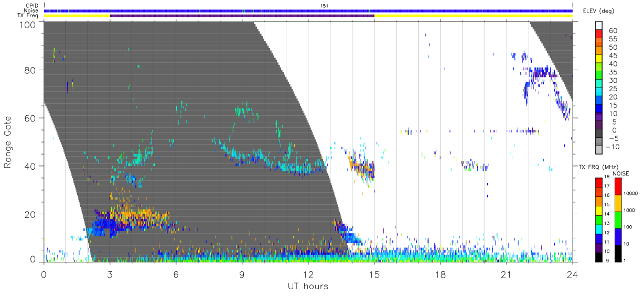Click the 'CPID' label at top left

pos(32,5)
